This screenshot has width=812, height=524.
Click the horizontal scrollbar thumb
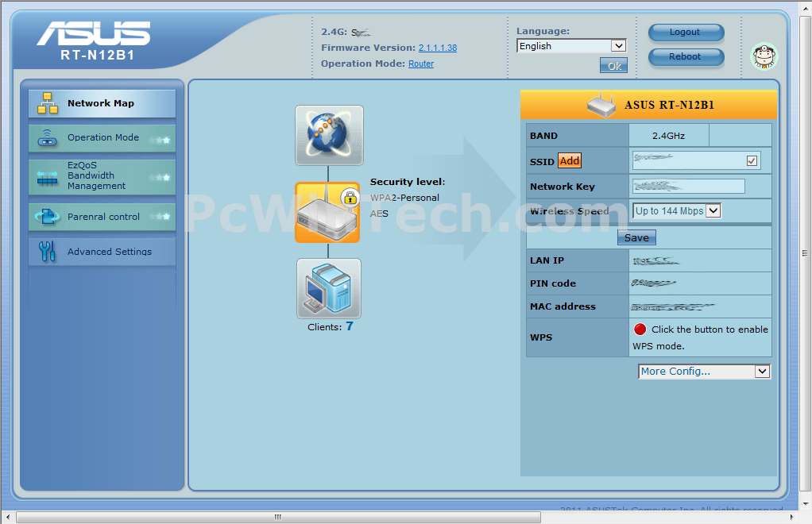tap(279, 517)
